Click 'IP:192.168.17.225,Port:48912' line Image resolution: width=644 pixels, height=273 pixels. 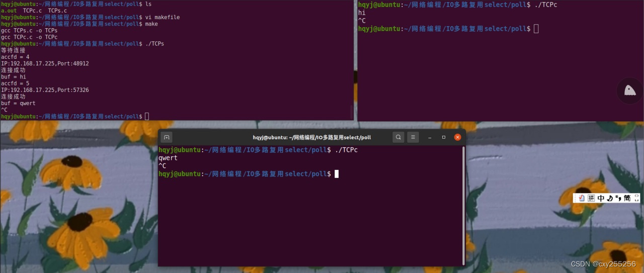point(45,64)
